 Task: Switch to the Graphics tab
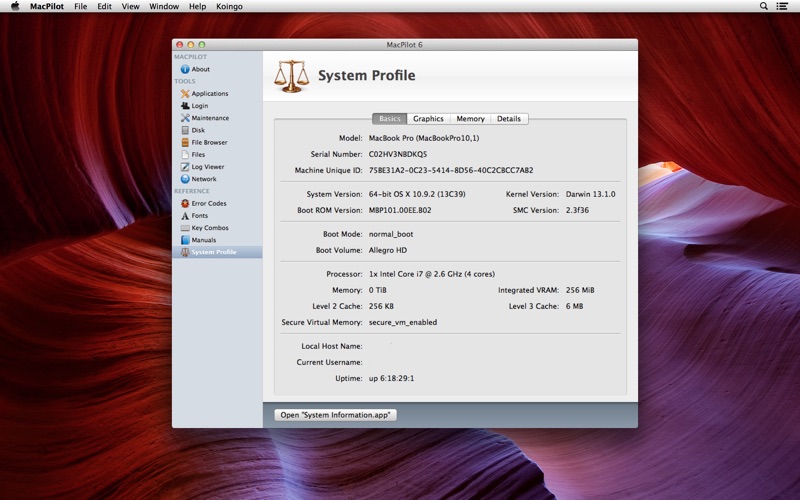(x=428, y=118)
